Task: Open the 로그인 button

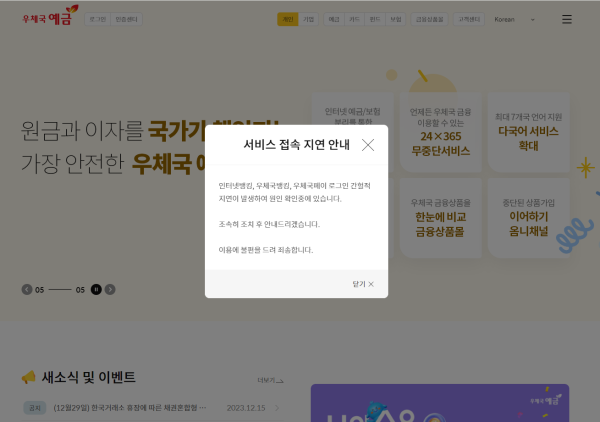Action: [x=98, y=19]
